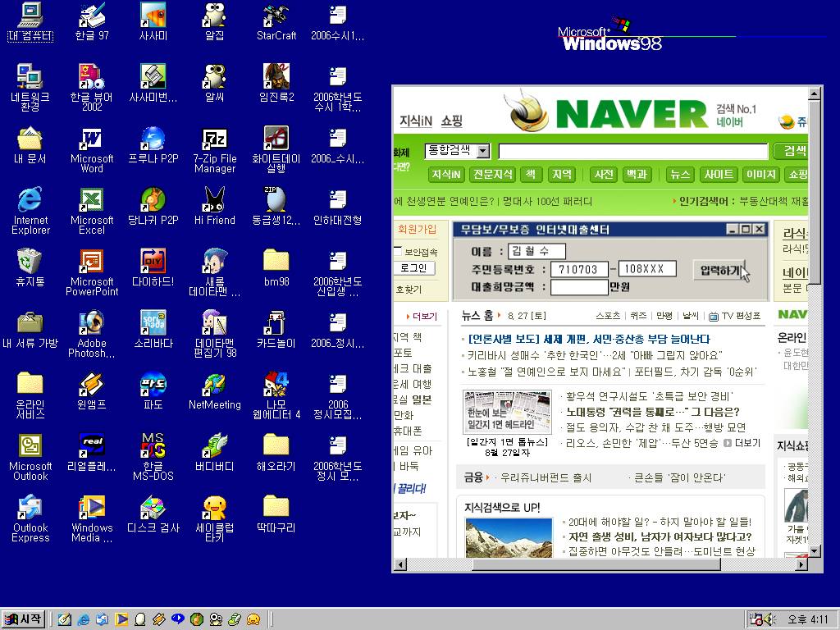Click the 더보기 expander in left sidebar
Image resolution: width=840 pixels, height=630 pixels.
pyautogui.click(x=422, y=317)
